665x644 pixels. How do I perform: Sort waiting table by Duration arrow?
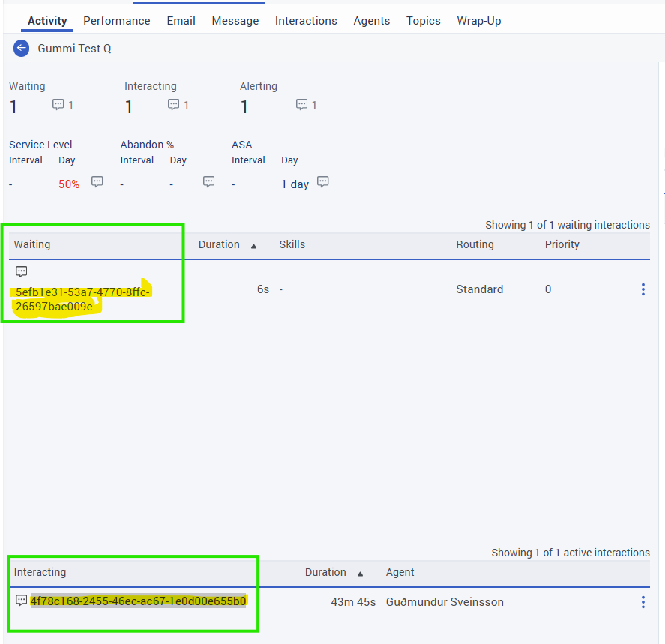coord(253,246)
